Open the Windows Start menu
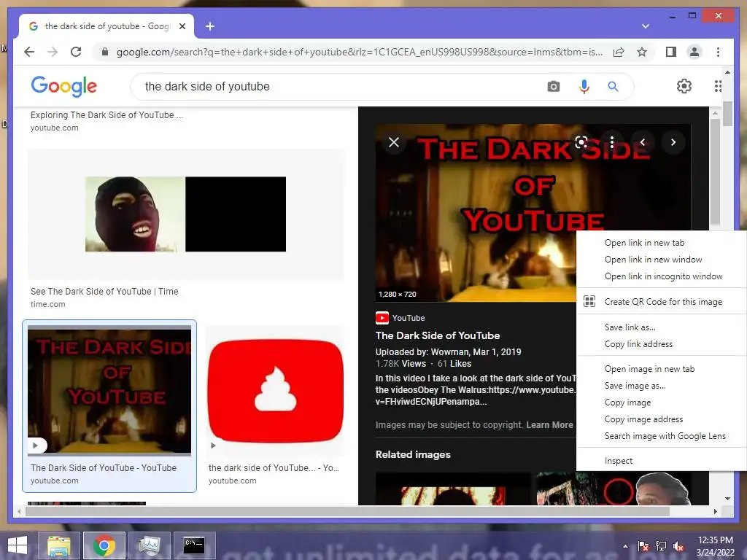This screenshot has width=747, height=560. (18, 545)
